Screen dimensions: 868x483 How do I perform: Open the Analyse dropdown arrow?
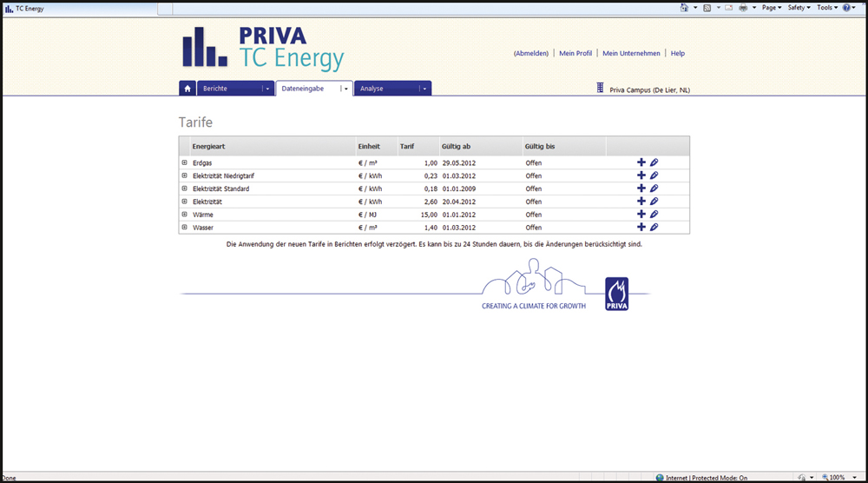point(424,89)
